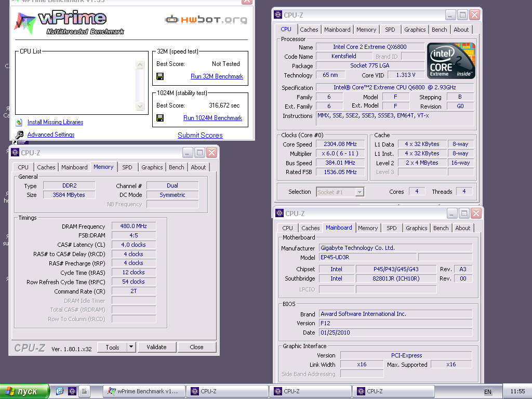The height and width of the screenshot is (399, 532).
Task: Click the HWBOT.org logo
Action: point(206,20)
